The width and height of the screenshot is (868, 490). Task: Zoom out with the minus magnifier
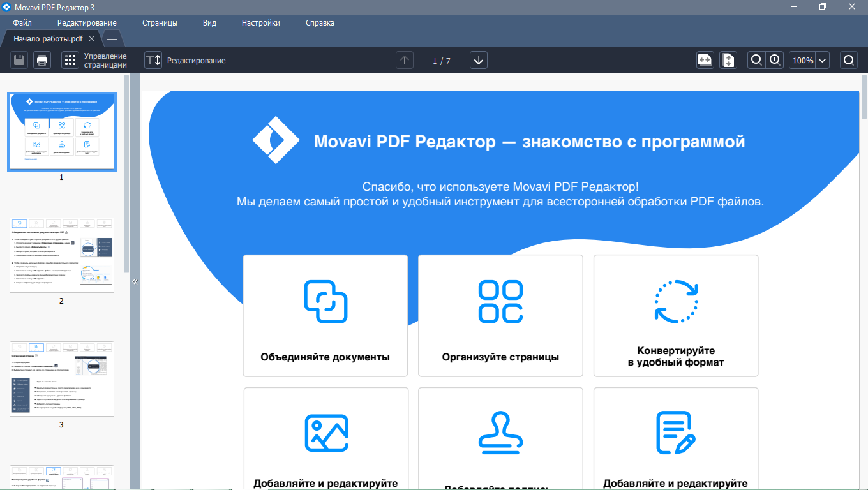[756, 60]
